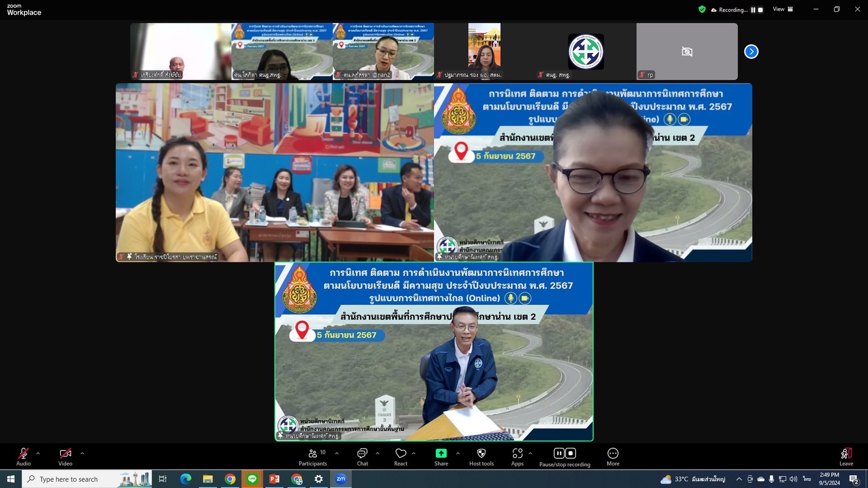Open the notification center icon
Screen dimensions: 868x488
[854, 479]
